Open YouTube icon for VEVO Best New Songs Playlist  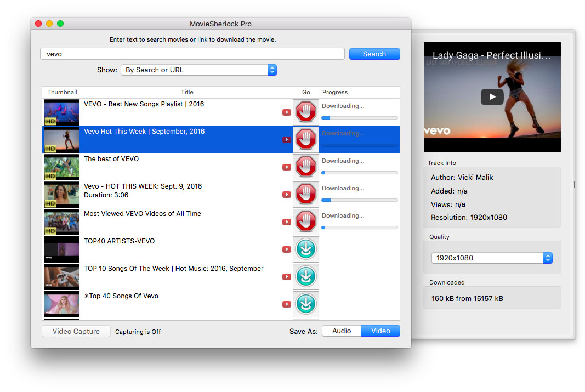[287, 112]
